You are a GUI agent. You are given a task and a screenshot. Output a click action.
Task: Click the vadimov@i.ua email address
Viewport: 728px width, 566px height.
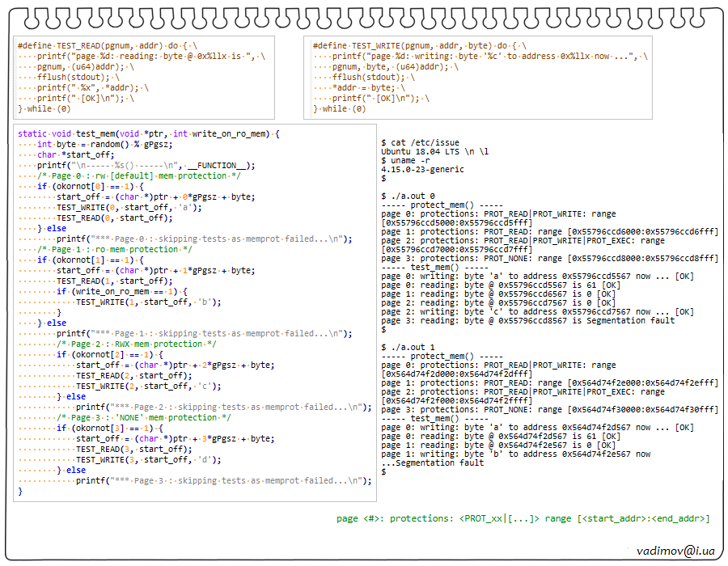point(675,551)
